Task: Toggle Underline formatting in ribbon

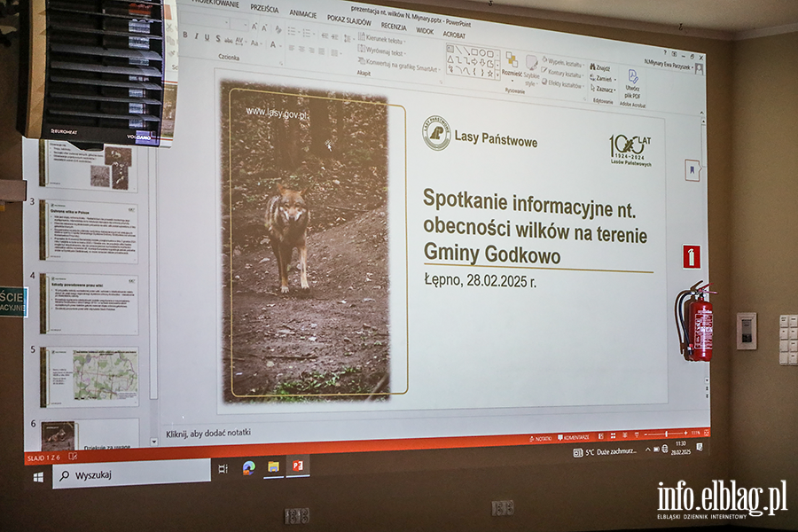Action: [207, 37]
